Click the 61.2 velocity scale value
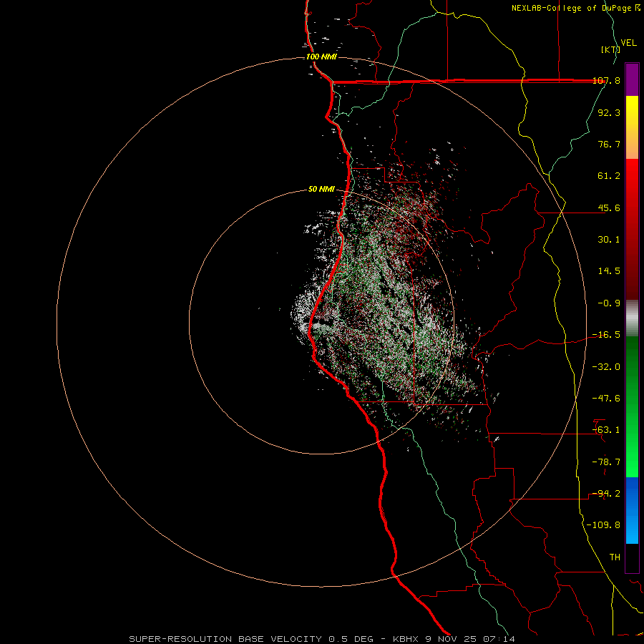 [609, 176]
